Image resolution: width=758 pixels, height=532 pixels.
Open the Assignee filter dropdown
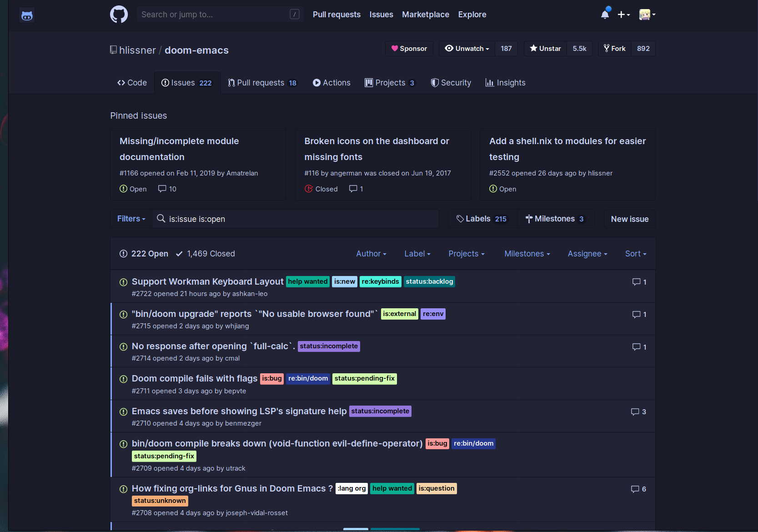click(587, 254)
